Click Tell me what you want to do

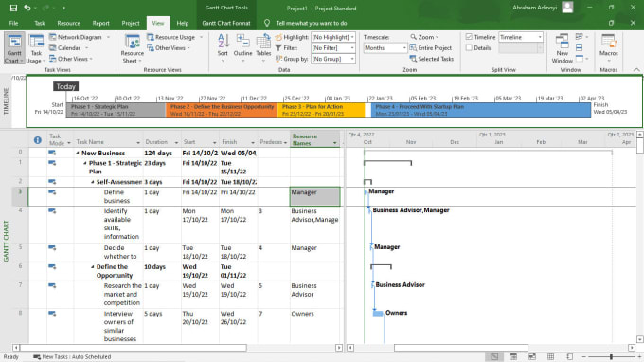tap(312, 23)
